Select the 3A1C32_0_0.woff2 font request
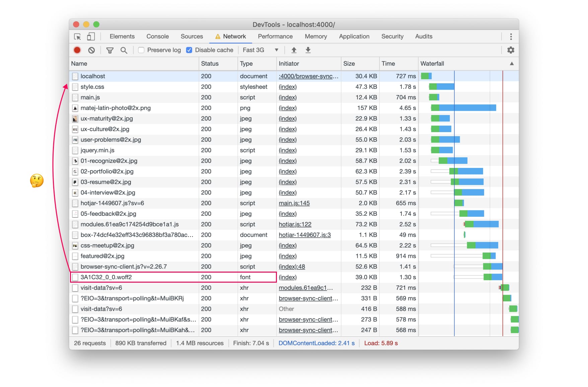Image resolution: width=588 pixels, height=387 pixels. [294, 277]
